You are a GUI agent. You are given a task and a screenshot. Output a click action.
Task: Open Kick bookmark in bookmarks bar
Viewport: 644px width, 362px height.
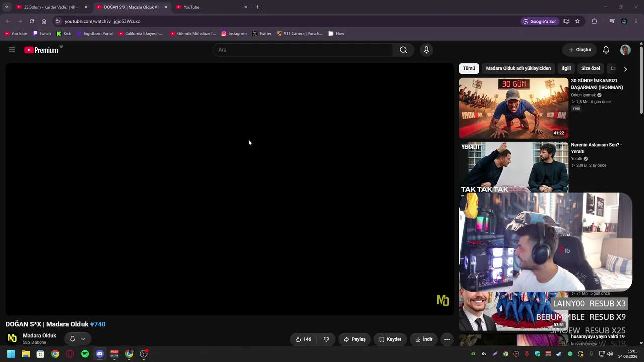click(64, 34)
